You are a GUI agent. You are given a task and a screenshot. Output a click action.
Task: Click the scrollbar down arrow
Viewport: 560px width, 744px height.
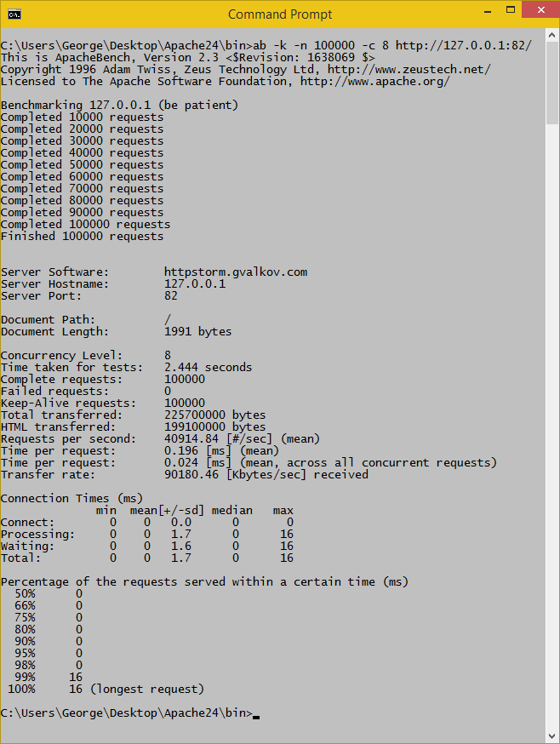(551, 735)
